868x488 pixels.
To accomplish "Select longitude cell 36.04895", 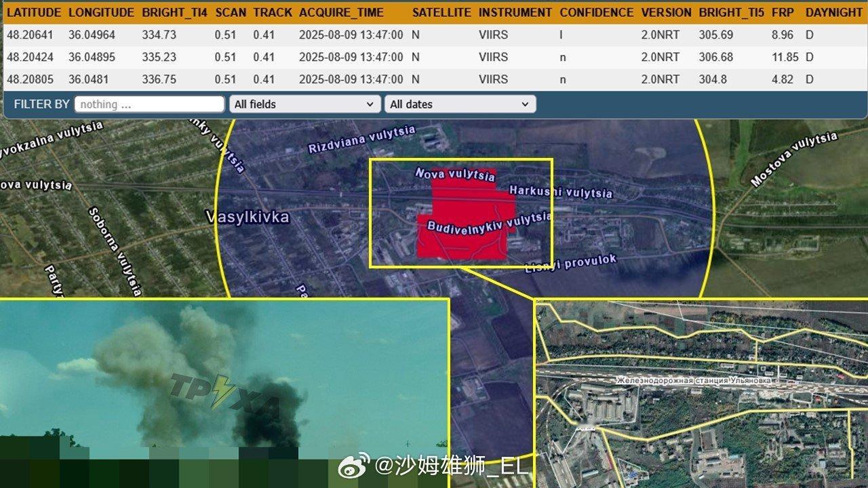I will click(x=92, y=57).
